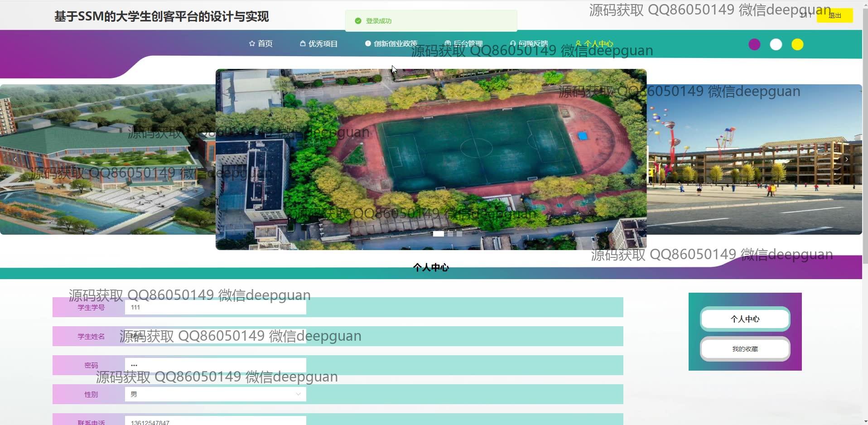Click the 性别 field label
Image resolution: width=868 pixels, height=425 pixels.
91,394
